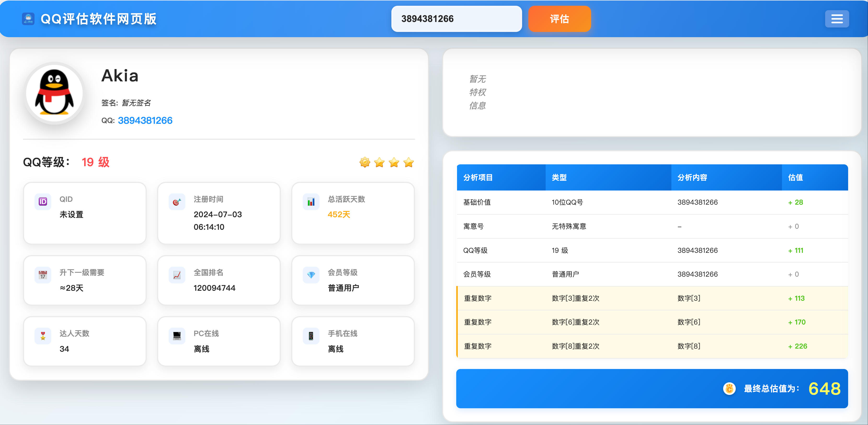Viewport: 868px width, 425px height.
Task: Click the first star after the sun icon
Action: pos(379,162)
